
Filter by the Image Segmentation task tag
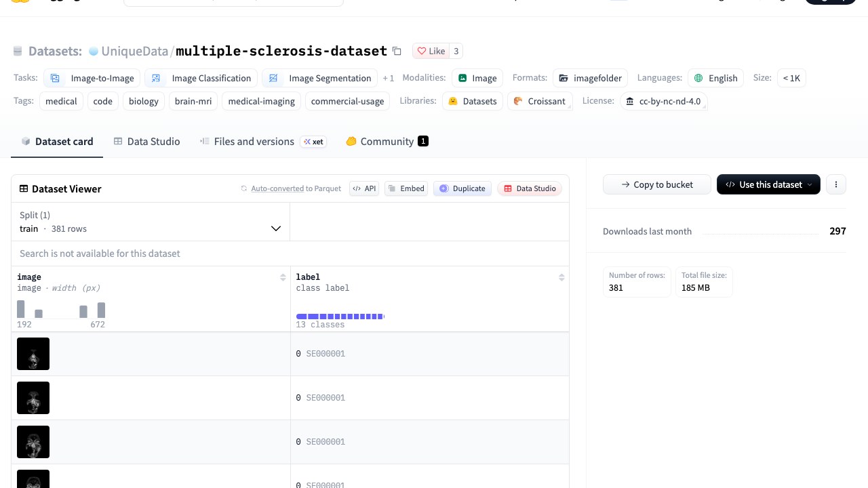click(320, 78)
